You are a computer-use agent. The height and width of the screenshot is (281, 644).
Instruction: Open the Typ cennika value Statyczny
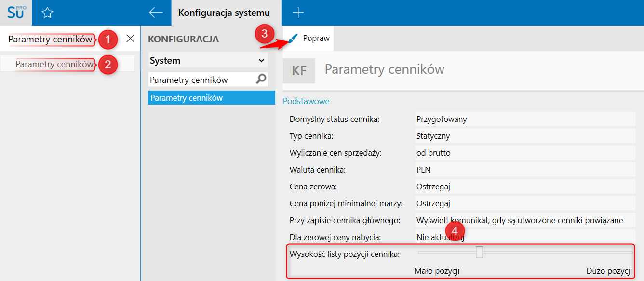click(x=524, y=136)
